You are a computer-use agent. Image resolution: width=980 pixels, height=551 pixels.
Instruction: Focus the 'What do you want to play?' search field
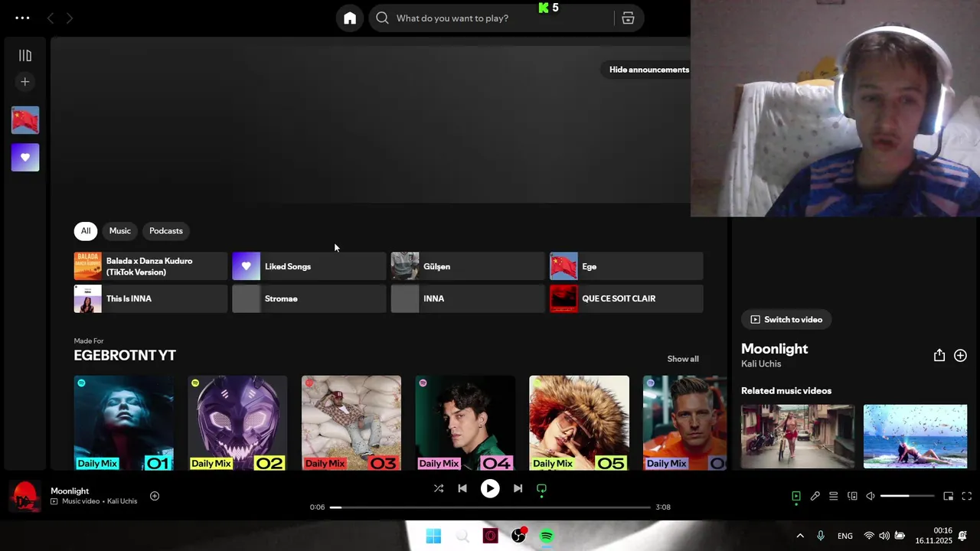tap(490, 18)
